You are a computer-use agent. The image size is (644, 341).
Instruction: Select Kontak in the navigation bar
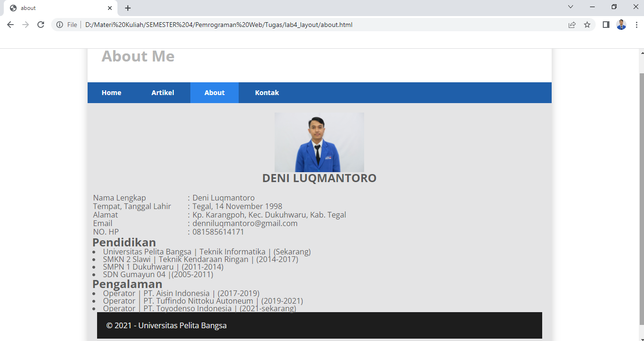pos(267,92)
